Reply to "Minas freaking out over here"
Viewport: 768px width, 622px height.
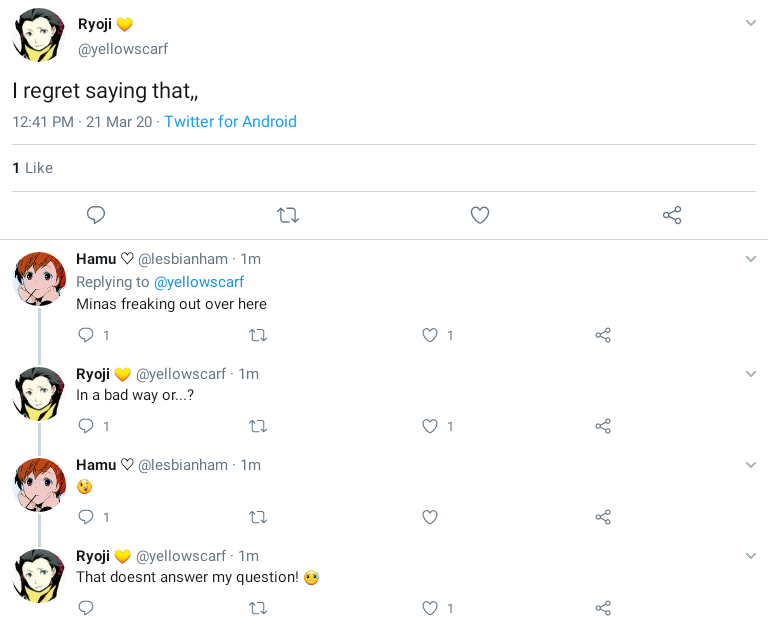[86, 335]
